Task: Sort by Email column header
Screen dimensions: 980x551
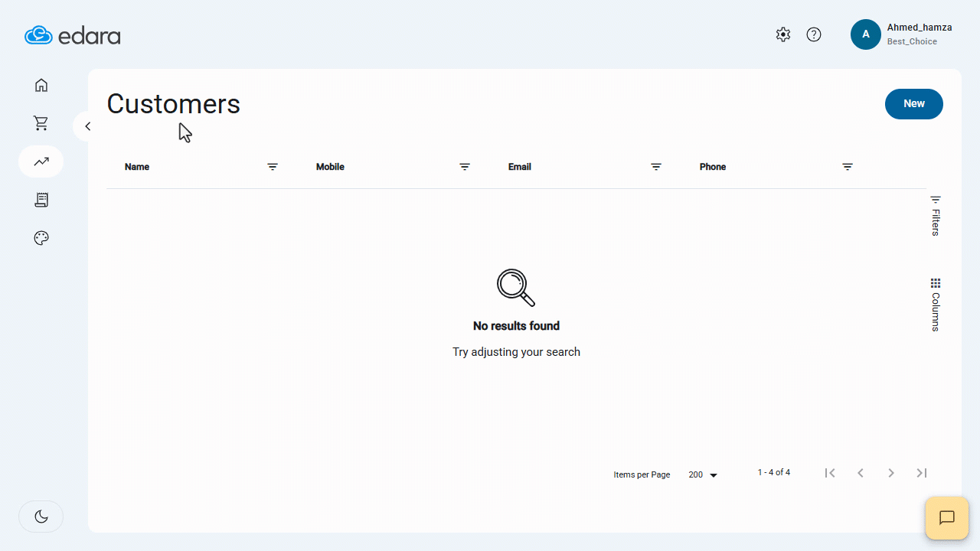Action: pyautogui.click(x=520, y=167)
